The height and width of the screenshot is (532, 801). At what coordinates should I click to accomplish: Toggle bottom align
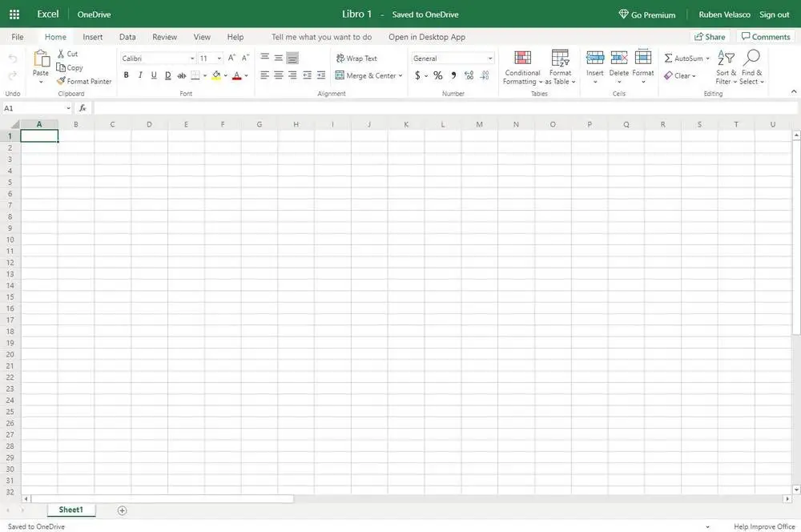(292, 58)
